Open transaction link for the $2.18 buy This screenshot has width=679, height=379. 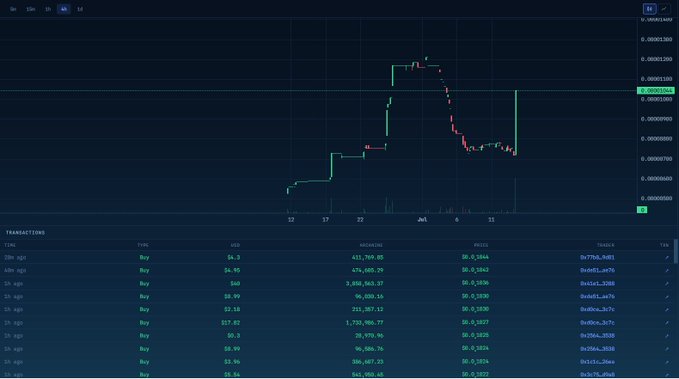coord(666,310)
